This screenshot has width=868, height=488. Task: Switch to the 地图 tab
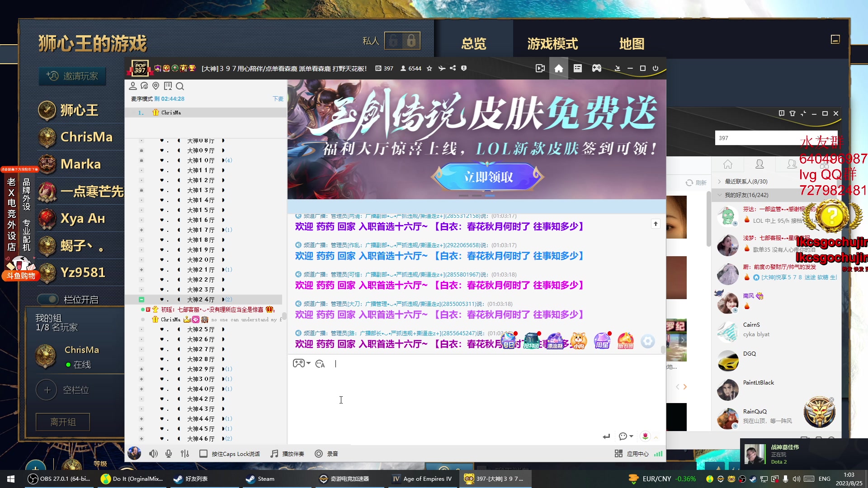[x=632, y=44]
